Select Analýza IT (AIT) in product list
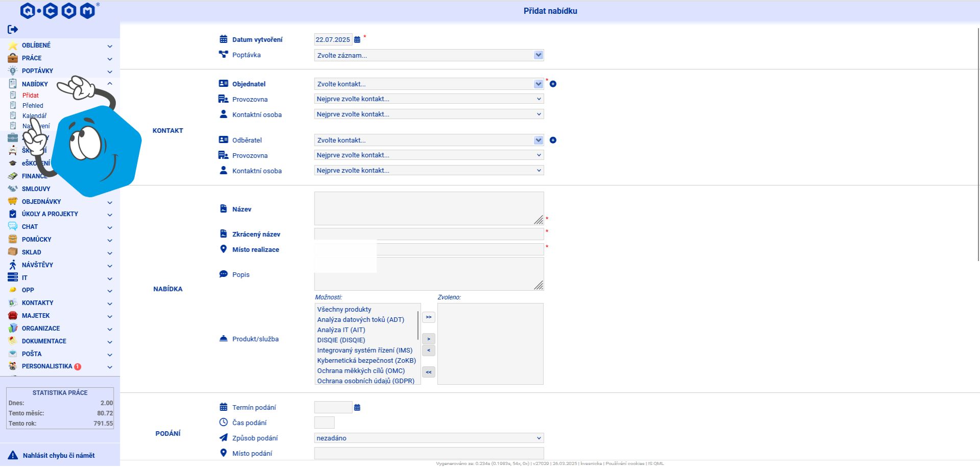 (x=341, y=330)
